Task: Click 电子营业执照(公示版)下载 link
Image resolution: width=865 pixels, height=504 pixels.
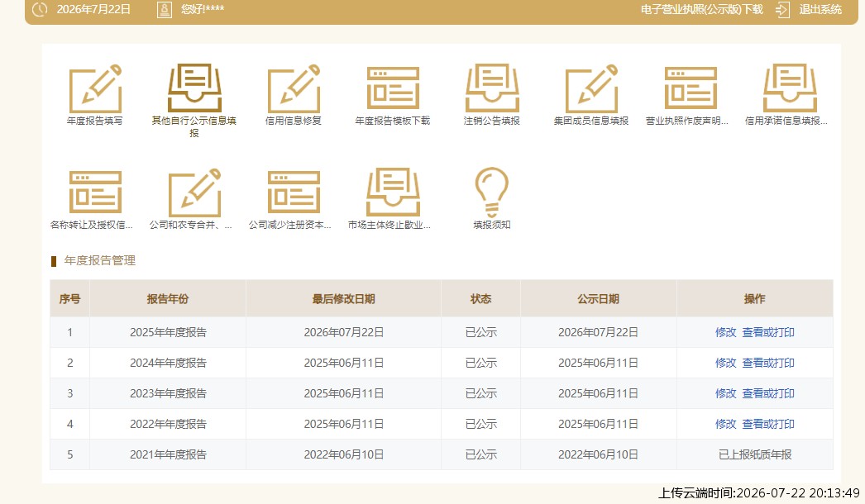Action: pos(702,9)
